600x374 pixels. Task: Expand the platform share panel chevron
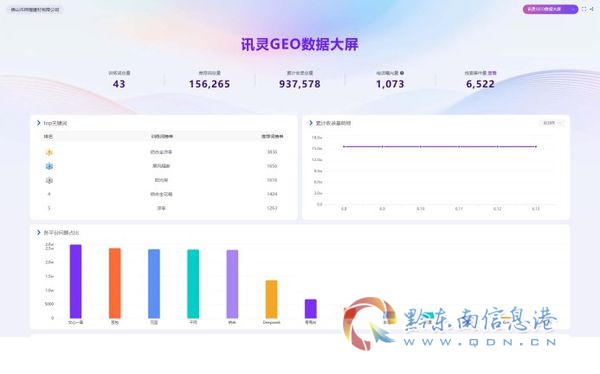pos(38,232)
